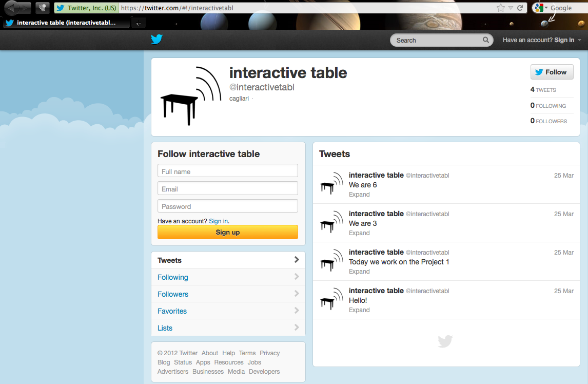The height and width of the screenshot is (384, 588).
Task: Go back with the browser back arrow
Action: (x=11, y=7)
